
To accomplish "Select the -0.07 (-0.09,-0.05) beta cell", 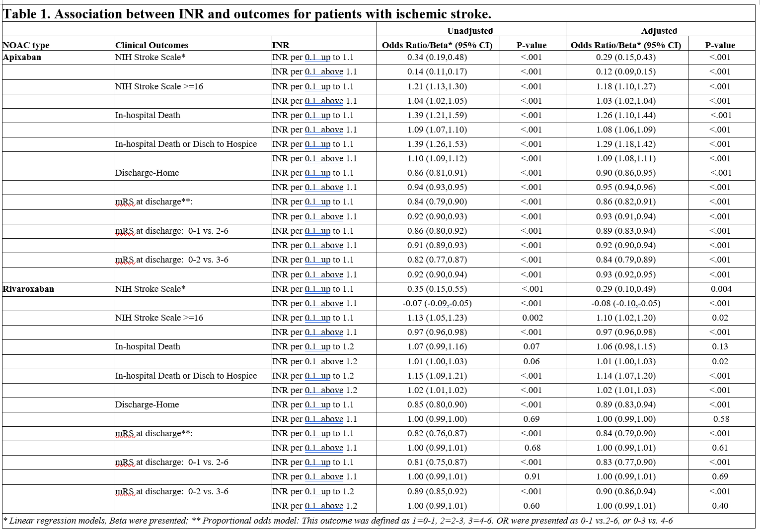I will 437,303.
